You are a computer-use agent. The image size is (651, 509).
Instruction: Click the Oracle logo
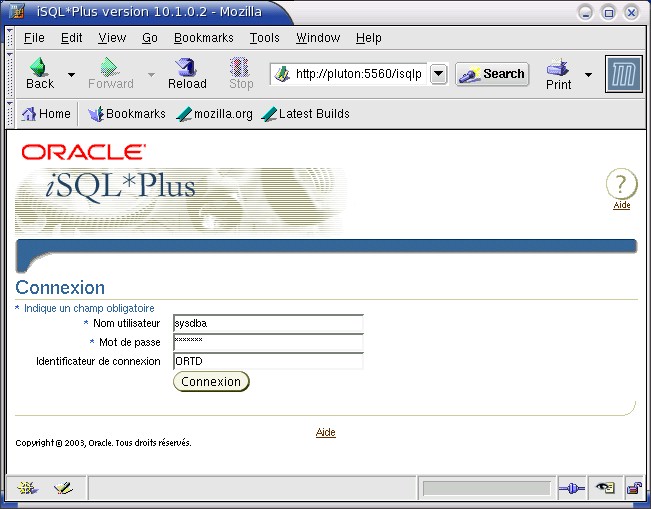point(83,152)
